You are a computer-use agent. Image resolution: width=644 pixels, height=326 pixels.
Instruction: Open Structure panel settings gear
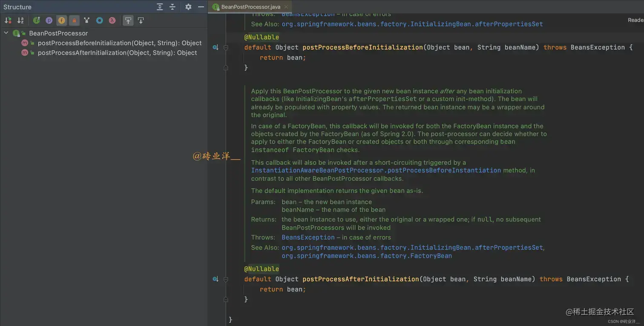click(188, 7)
